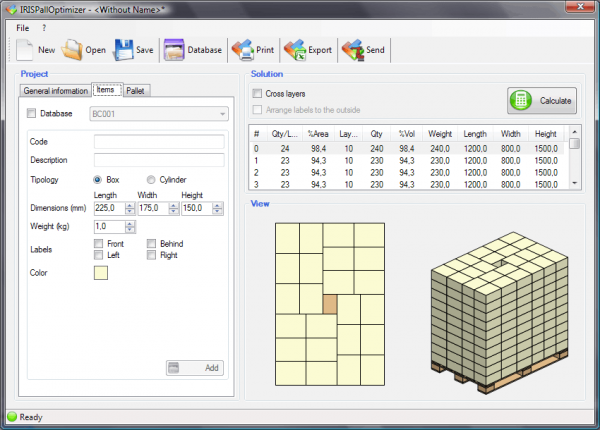Send the result using the Send icon
600x430 pixels.
(352, 48)
